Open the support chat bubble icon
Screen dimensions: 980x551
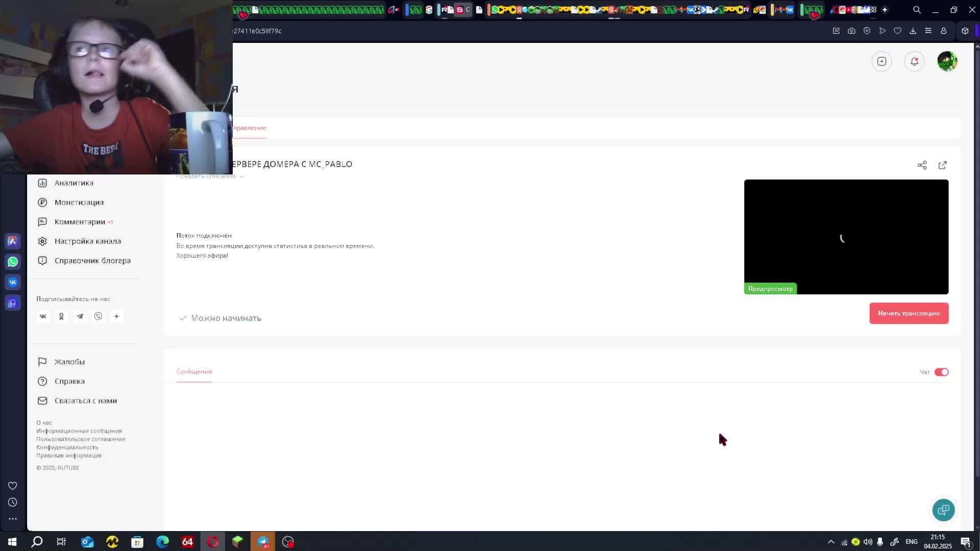(x=943, y=510)
